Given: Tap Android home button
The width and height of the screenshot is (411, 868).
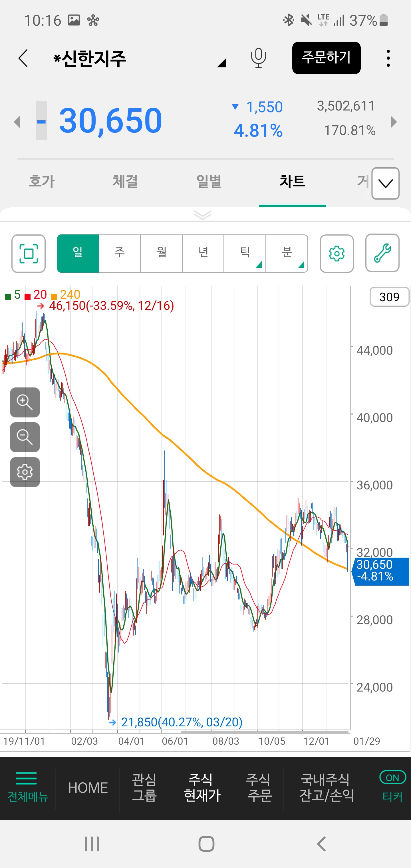Looking at the screenshot, I should click(x=206, y=844).
